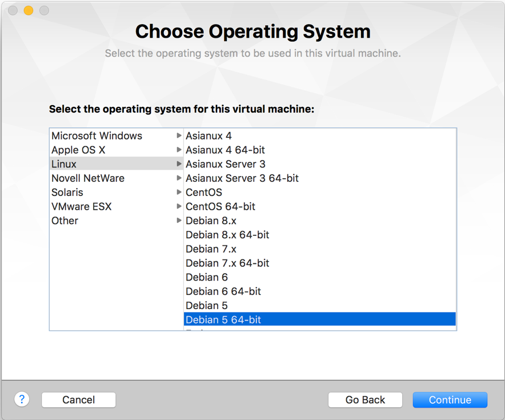This screenshot has height=420, width=505.
Task: Choose Debian 6 version
Action: pyautogui.click(x=320, y=277)
